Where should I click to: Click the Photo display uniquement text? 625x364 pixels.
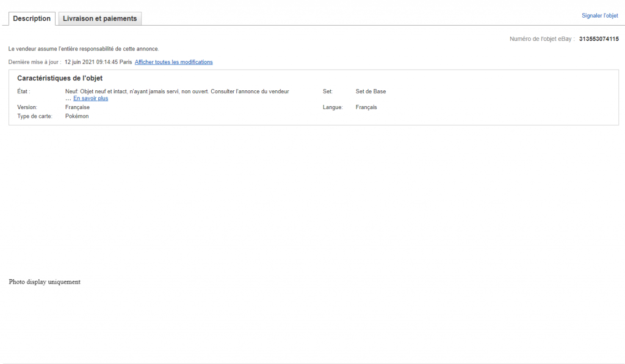point(45,282)
